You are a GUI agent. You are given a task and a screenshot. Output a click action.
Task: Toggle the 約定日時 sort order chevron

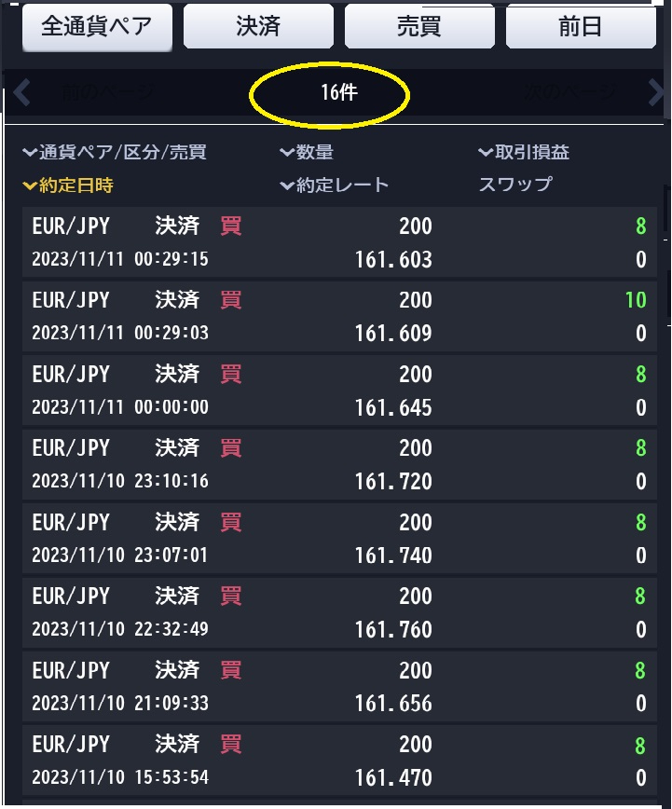tap(31, 185)
